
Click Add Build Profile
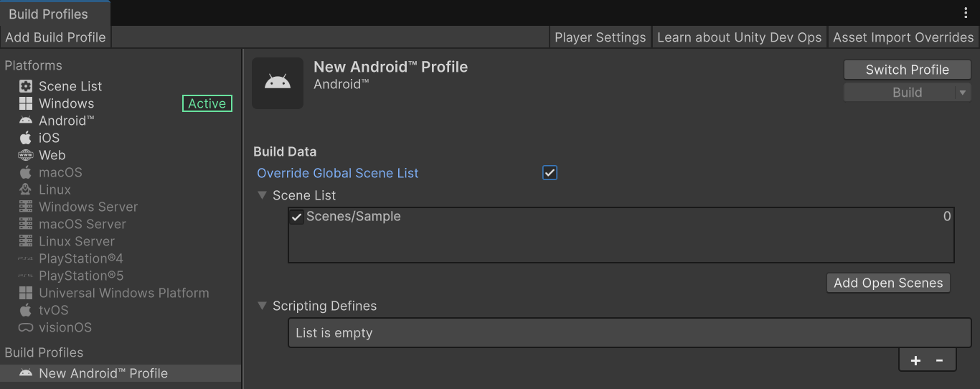pos(55,37)
